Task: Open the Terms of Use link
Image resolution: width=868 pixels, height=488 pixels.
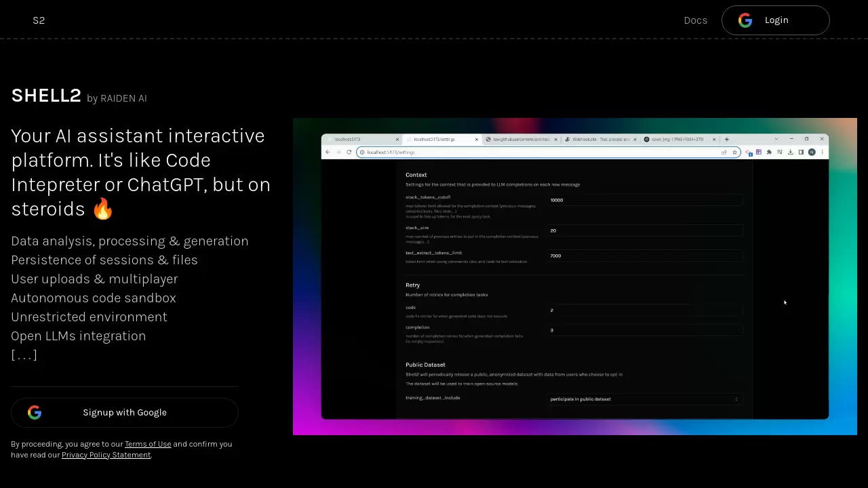Action: point(148,444)
